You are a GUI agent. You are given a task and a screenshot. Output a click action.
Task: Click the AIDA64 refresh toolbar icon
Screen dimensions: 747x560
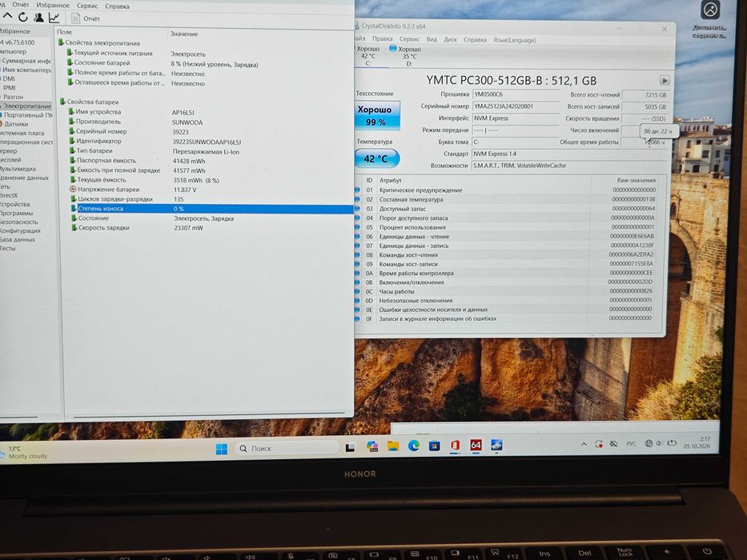23,18
